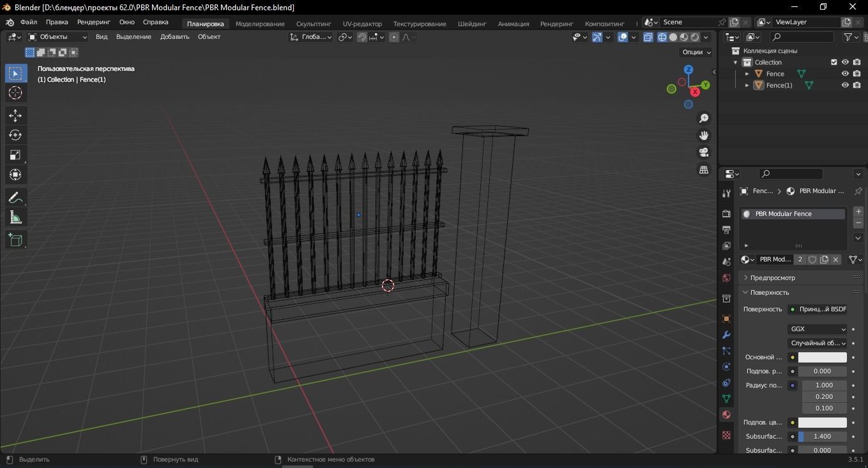Viewport: 868px width, 468px height.
Task: Switch to Material Preview shading
Action: [x=684, y=37]
